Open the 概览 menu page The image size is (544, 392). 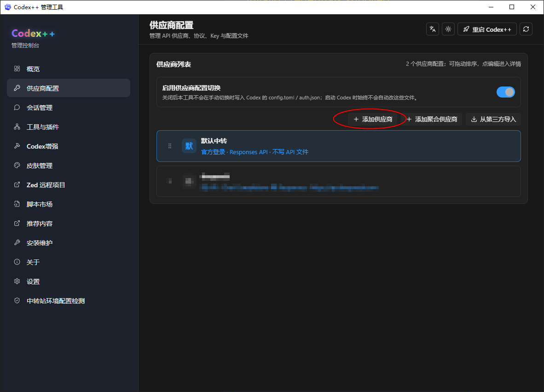[x=69, y=69]
